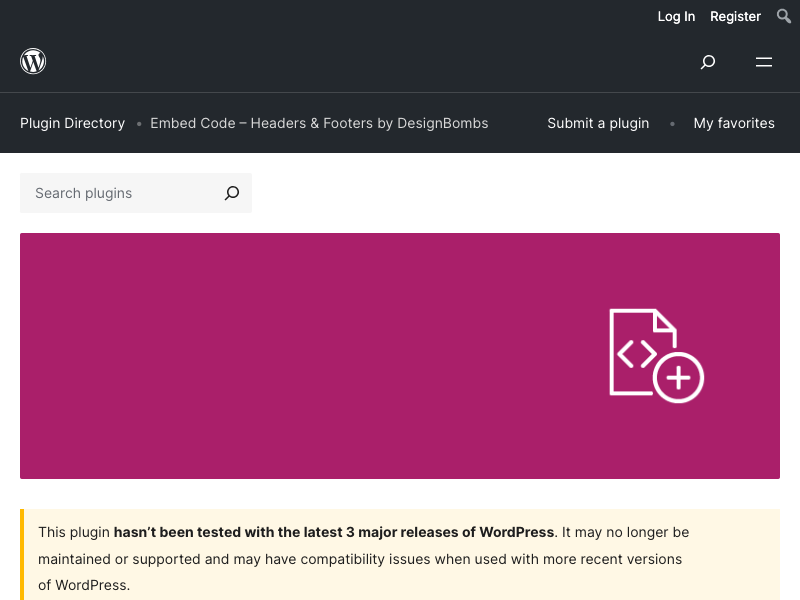Viewport: 800px width, 600px height.
Task: Open the hamburger navigation menu
Action: tap(764, 62)
